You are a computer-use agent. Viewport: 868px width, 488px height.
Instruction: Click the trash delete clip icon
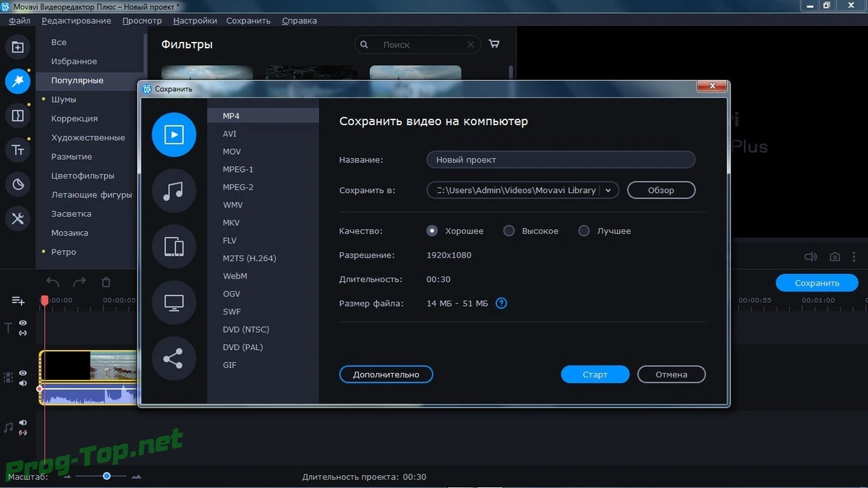106,282
